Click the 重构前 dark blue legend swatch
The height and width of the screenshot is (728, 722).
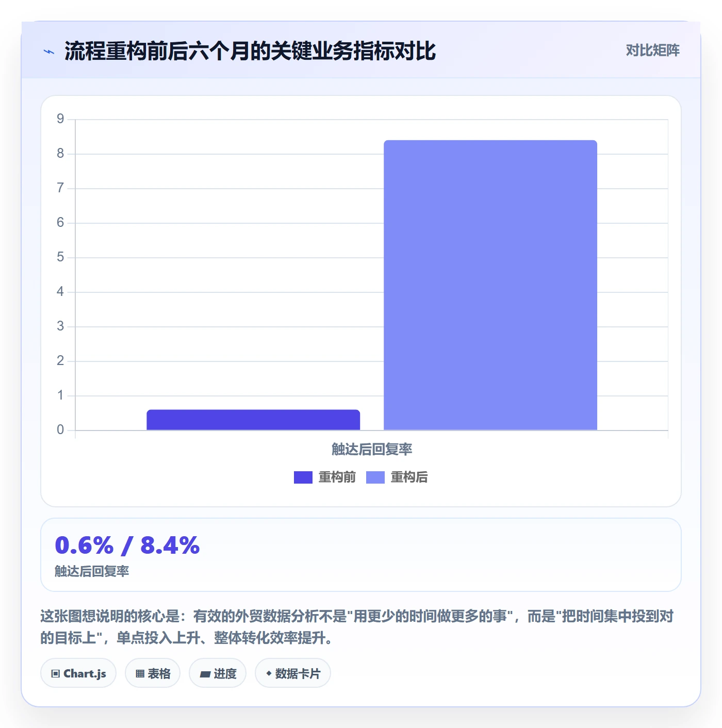pyautogui.click(x=303, y=477)
